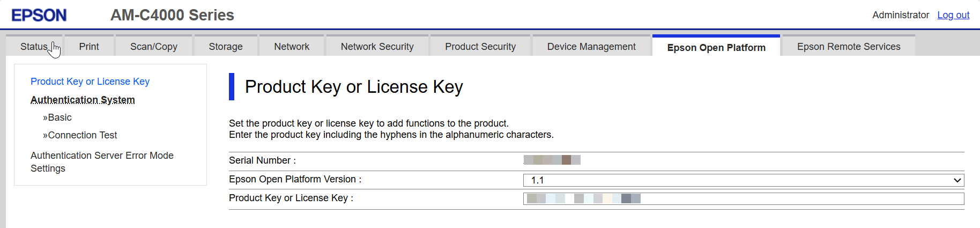
Task: Open the Connection Test page
Action: click(x=82, y=135)
